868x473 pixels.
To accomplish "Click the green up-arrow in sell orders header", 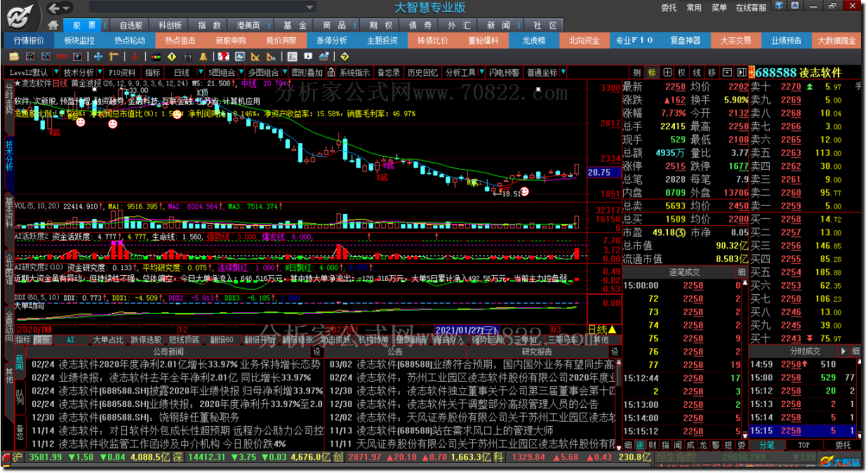I will 809,86.
